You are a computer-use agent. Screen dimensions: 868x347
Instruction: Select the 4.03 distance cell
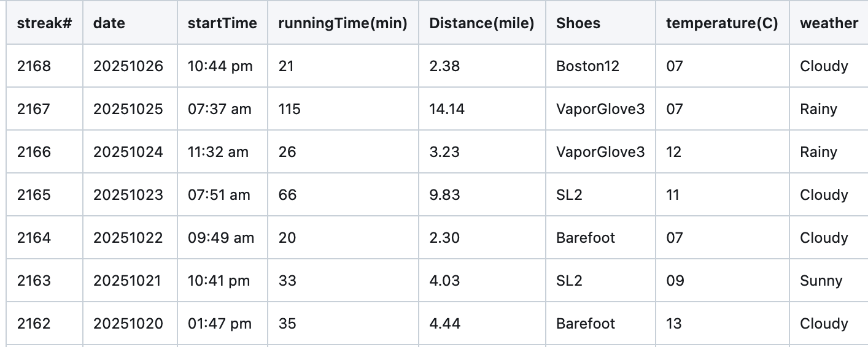tap(444, 281)
